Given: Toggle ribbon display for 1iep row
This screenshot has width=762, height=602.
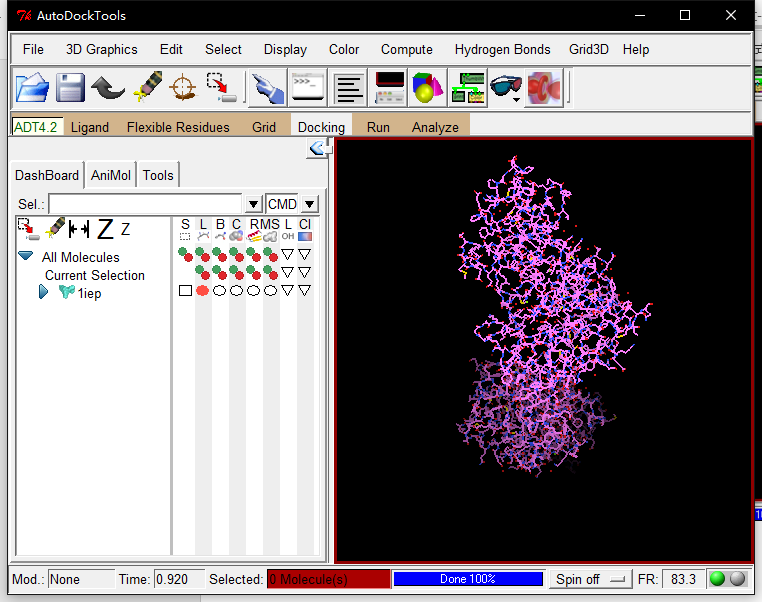Looking at the screenshot, I should coord(254,291).
